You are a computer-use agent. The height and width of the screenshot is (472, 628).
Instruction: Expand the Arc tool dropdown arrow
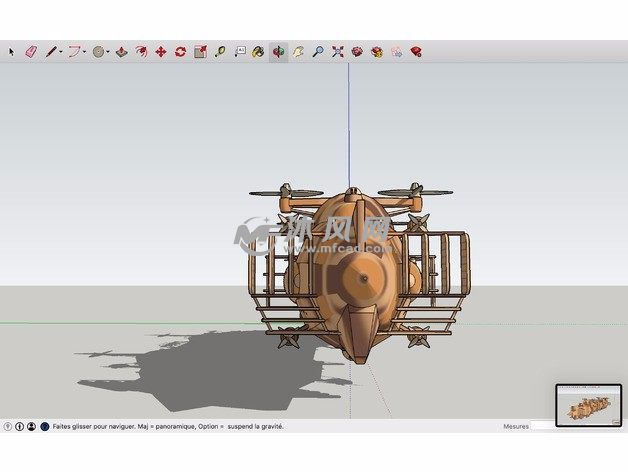84,51
